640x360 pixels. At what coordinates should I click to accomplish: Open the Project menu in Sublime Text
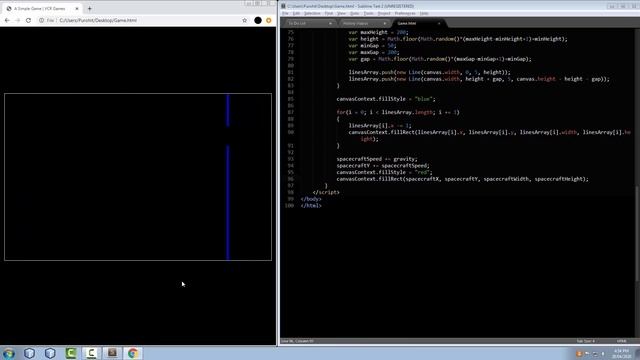(384, 13)
